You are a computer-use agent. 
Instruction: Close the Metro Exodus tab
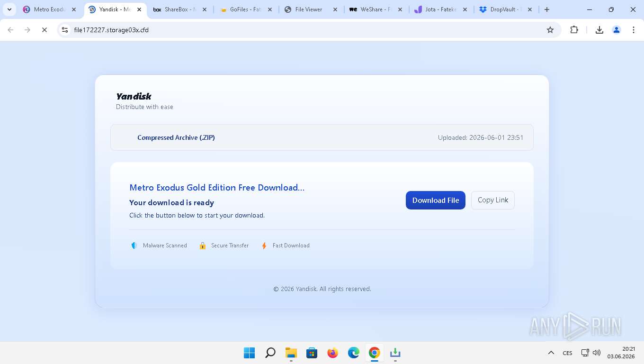click(74, 9)
